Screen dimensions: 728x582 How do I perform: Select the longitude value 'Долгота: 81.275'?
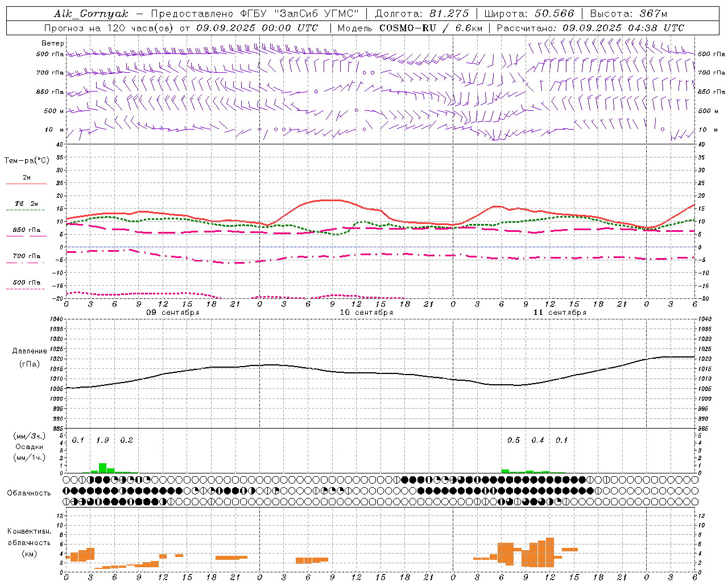coord(422,14)
